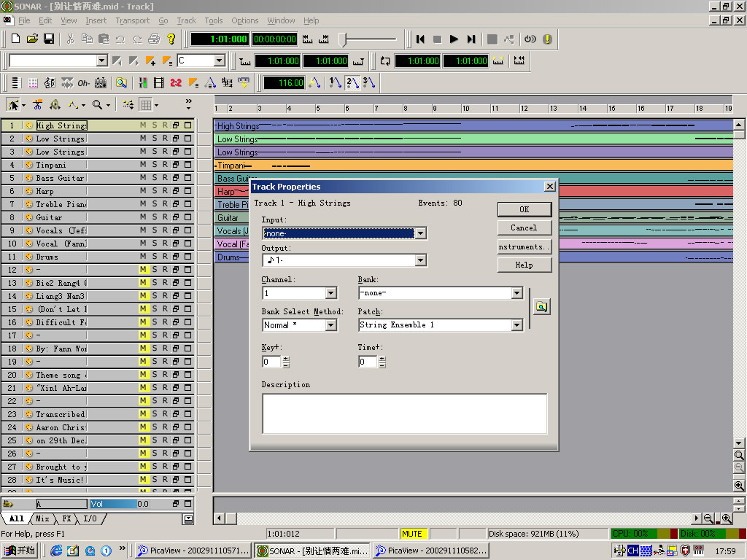The width and height of the screenshot is (747, 560).
Task: Open the Patch dropdown String Ensemble 1
Action: [x=517, y=325]
